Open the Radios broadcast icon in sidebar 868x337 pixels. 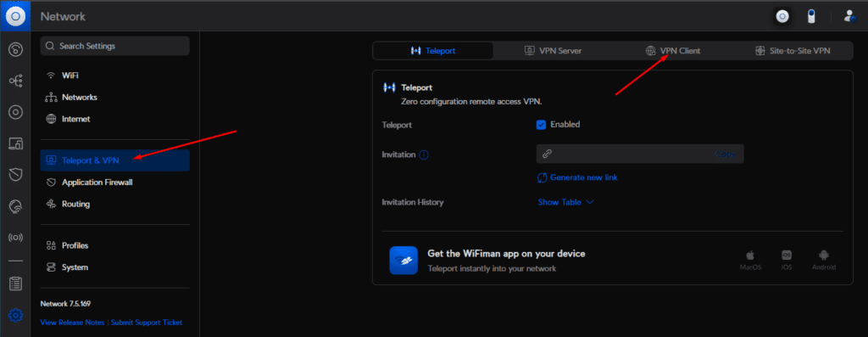coord(15,238)
